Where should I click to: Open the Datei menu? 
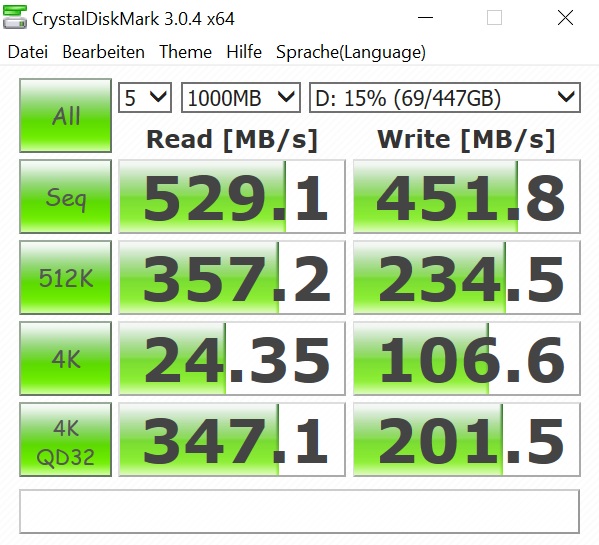(28, 52)
